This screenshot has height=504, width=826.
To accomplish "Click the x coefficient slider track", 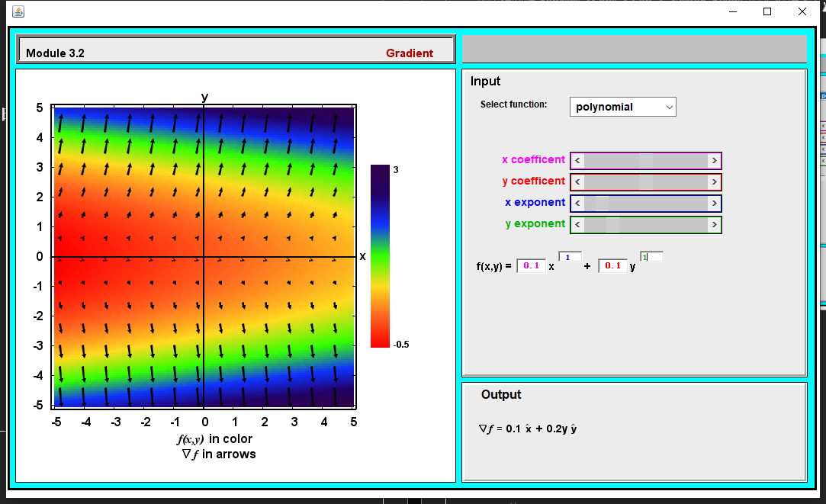I will pos(646,161).
